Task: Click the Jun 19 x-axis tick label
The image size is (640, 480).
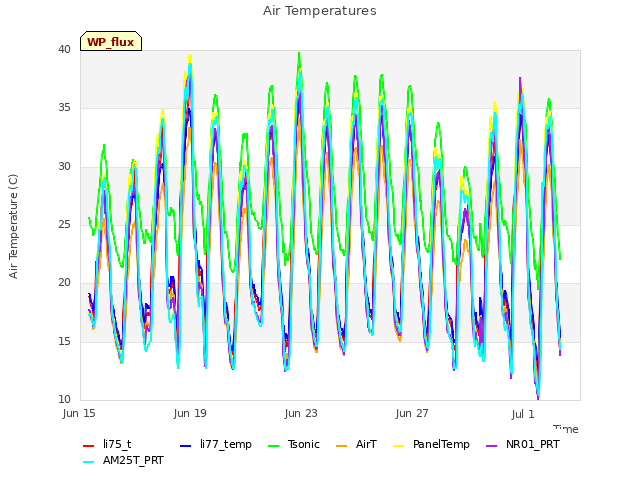Action: tap(190, 413)
